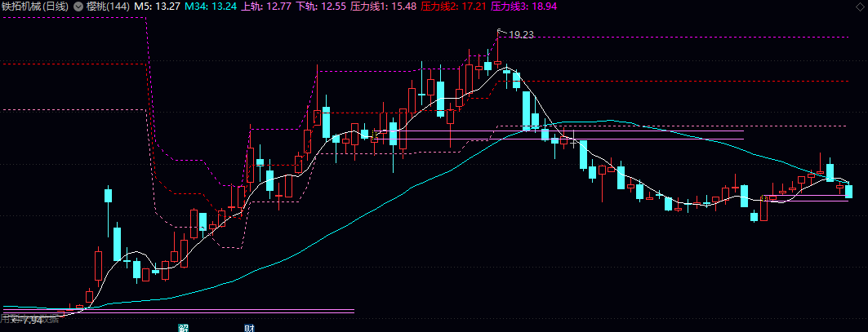Open the indicator dropdown arrow beside 铁拓机械
Image resolution: width=868 pixels, height=332 pixels.
pos(78,7)
